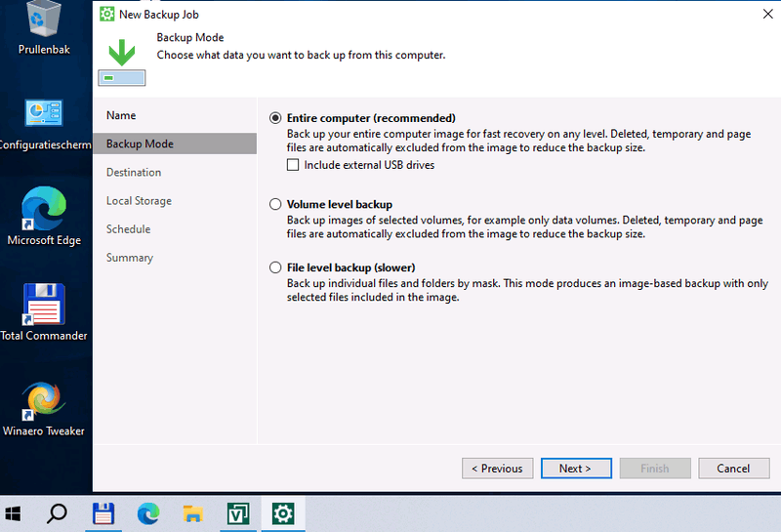This screenshot has height=532, width=781.
Task: Select the Backup Mode wizard step
Action: coord(175,143)
